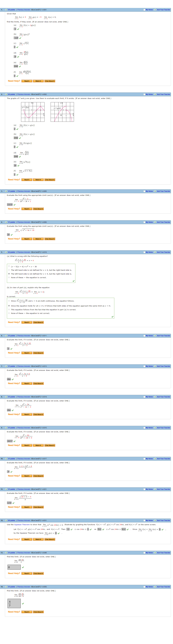Expand points details icon for question 1
The image size is (173, 644).
pos(6,10)
